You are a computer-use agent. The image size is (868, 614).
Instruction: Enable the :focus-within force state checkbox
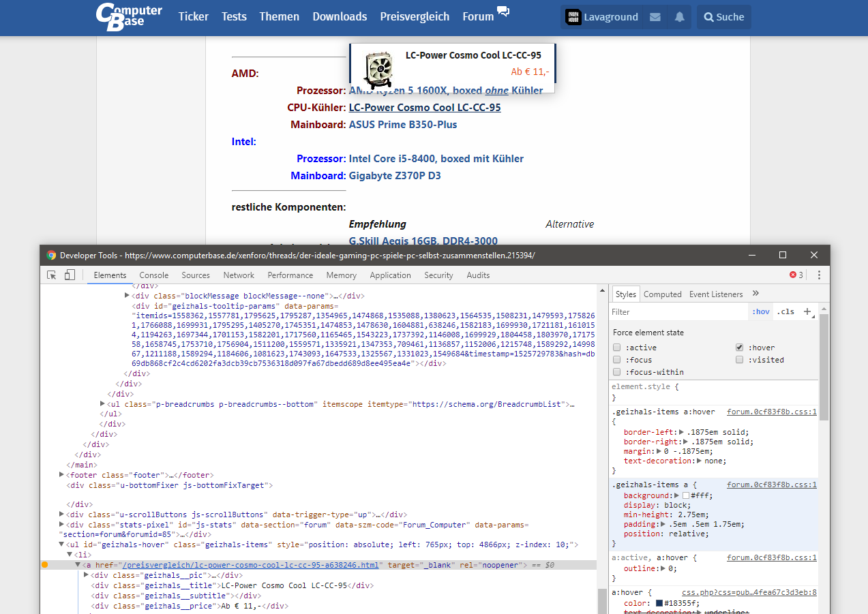tap(616, 372)
